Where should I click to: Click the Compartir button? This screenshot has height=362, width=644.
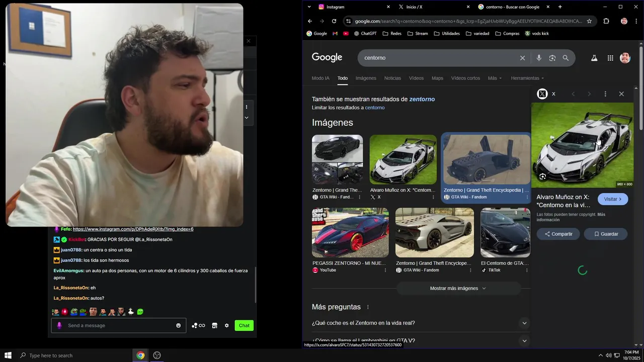(558, 234)
